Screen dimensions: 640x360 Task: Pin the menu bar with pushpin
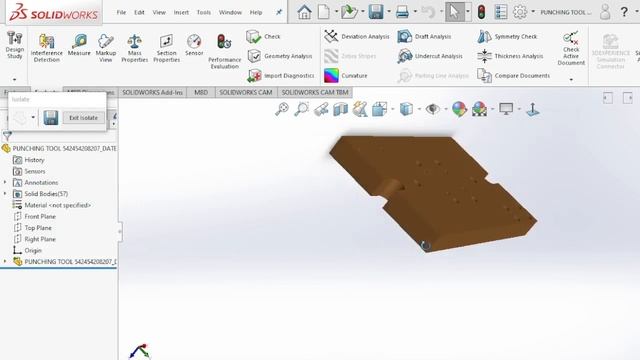(279, 12)
